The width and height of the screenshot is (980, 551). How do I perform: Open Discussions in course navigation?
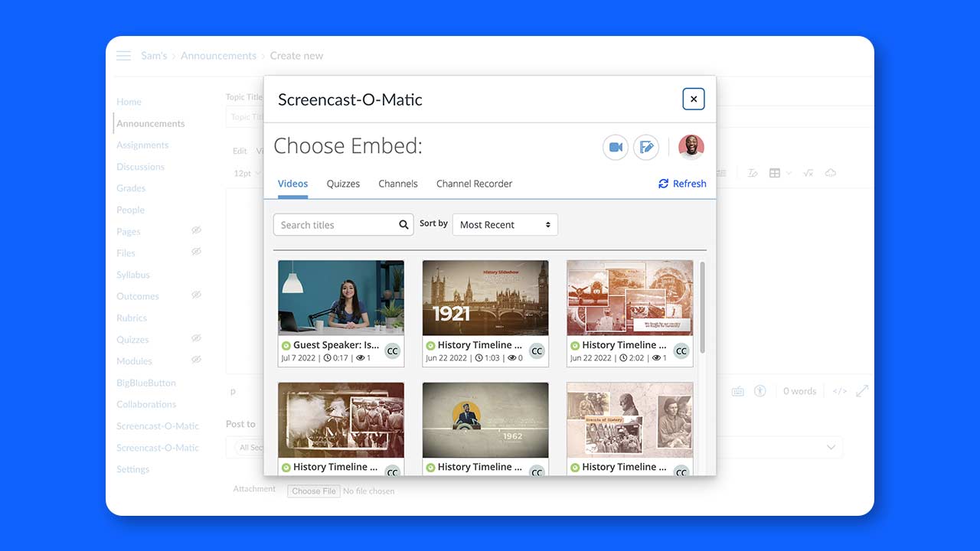click(140, 166)
